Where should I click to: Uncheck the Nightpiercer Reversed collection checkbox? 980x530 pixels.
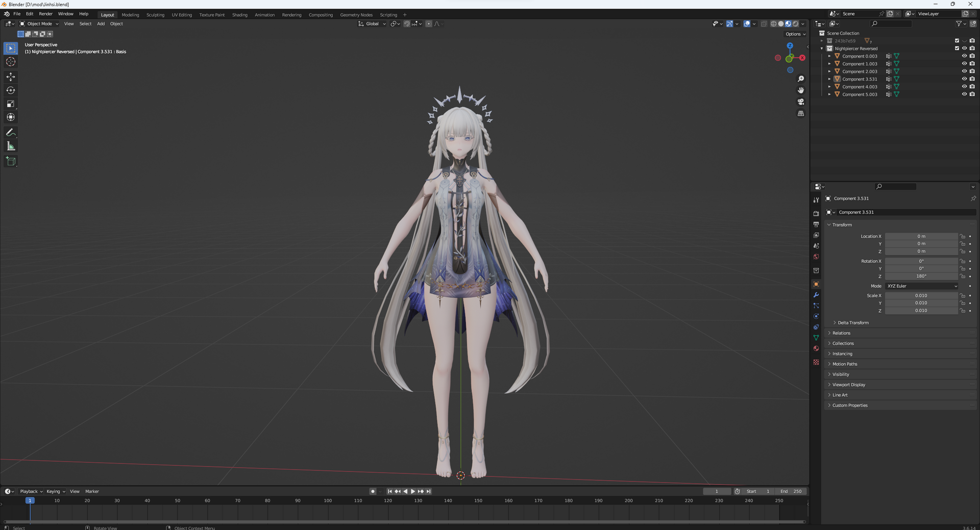pos(957,48)
